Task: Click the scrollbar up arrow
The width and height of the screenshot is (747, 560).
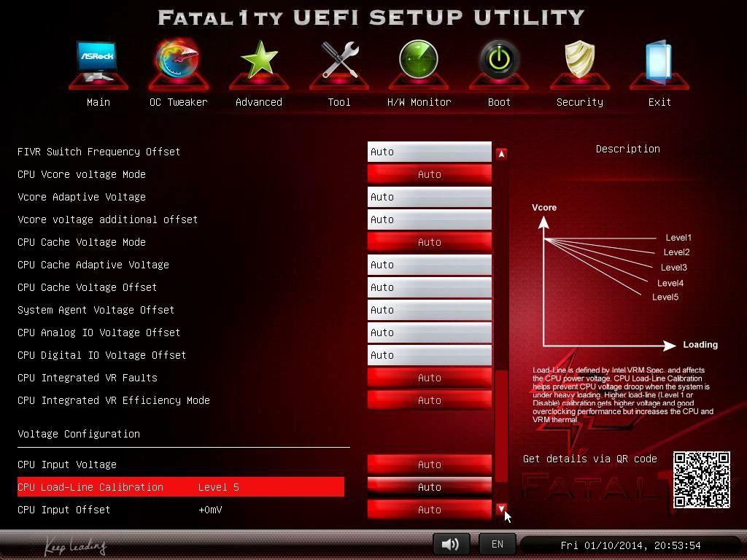Action: [x=501, y=154]
